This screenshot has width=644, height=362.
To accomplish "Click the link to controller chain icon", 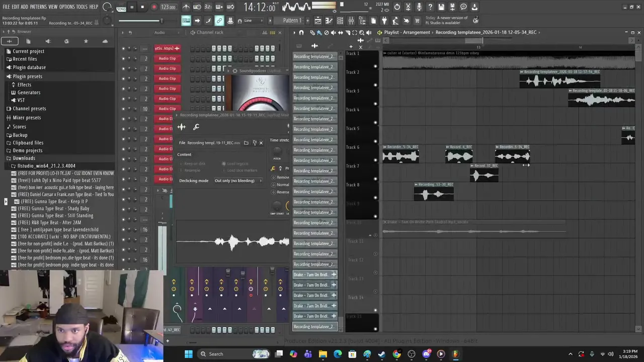I will pos(219,21).
